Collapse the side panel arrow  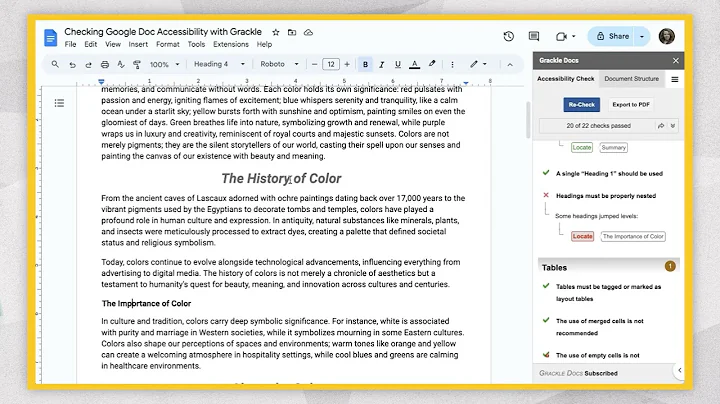click(x=679, y=370)
